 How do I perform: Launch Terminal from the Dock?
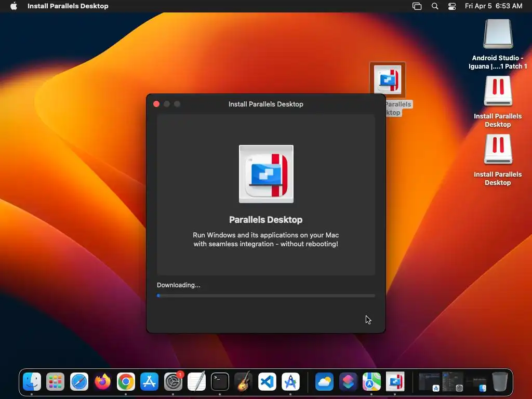(x=220, y=382)
